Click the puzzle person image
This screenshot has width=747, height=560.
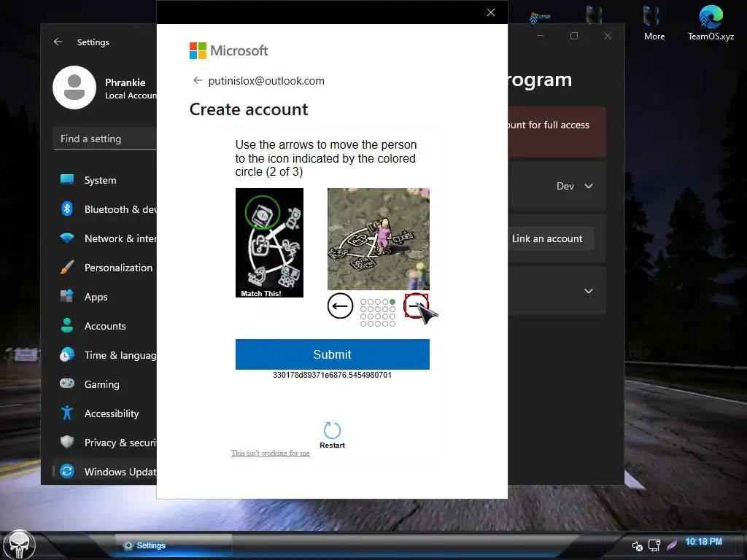(x=379, y=238)
